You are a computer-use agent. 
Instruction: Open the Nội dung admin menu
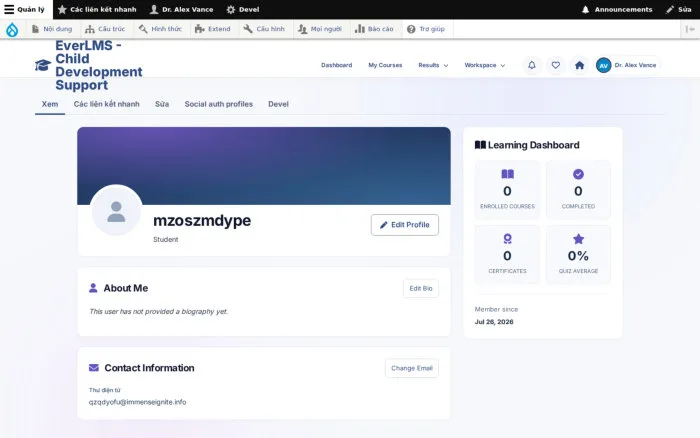pos(52,29)
